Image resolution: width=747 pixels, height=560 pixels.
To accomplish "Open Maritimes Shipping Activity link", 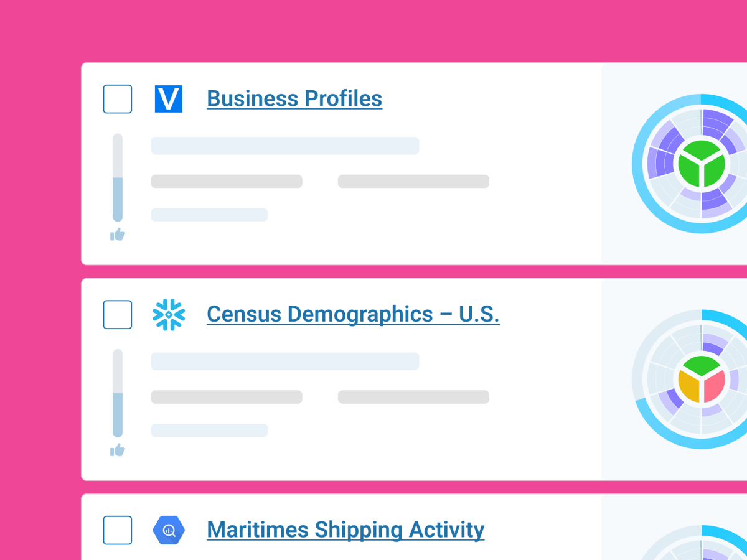I will [x=345, y=530].
